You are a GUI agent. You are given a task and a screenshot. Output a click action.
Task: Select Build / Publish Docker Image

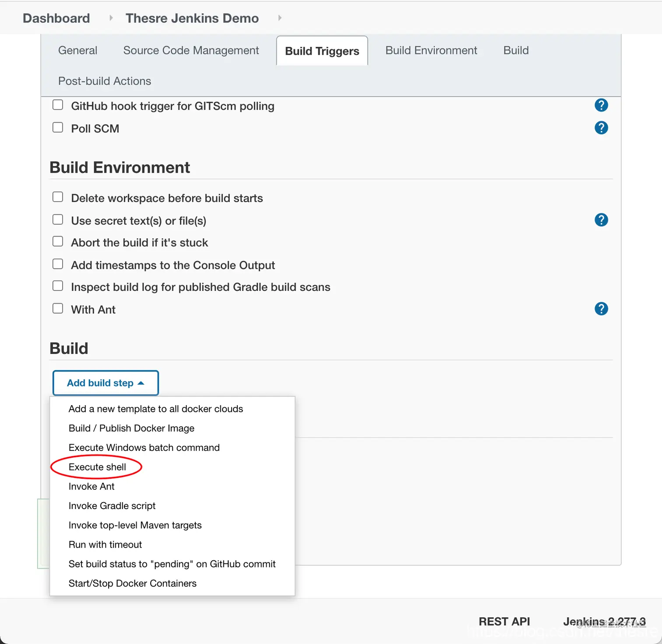[172, 428]
